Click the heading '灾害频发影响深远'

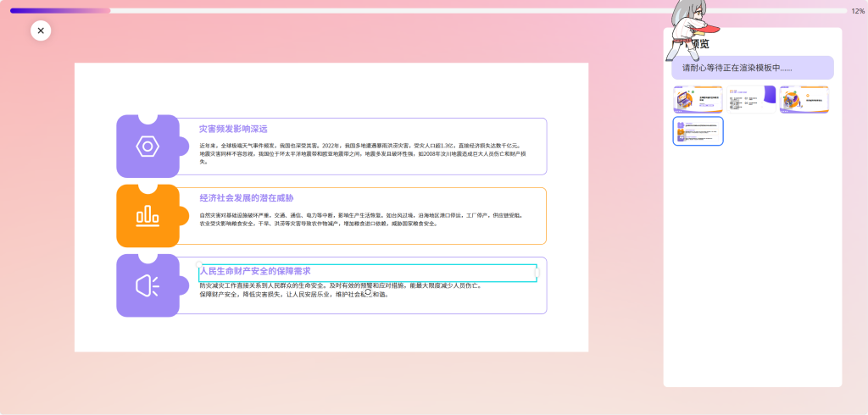(233, 130)
